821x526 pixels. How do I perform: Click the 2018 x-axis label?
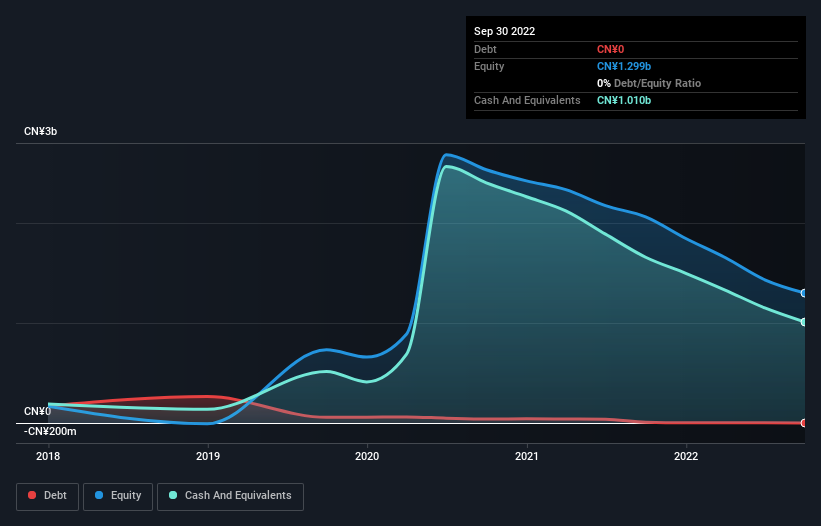(48, 456)
